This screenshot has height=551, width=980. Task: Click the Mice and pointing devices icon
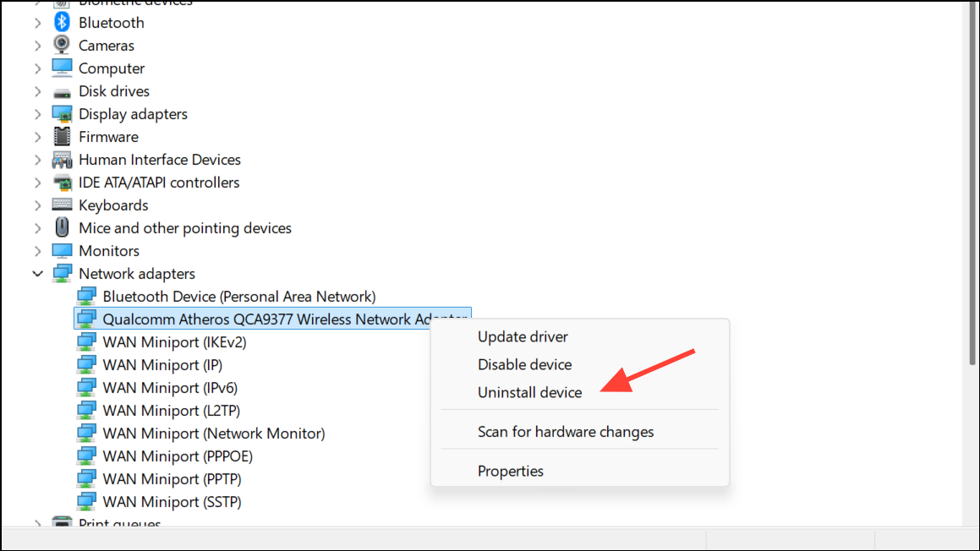[x=62, y=228]
